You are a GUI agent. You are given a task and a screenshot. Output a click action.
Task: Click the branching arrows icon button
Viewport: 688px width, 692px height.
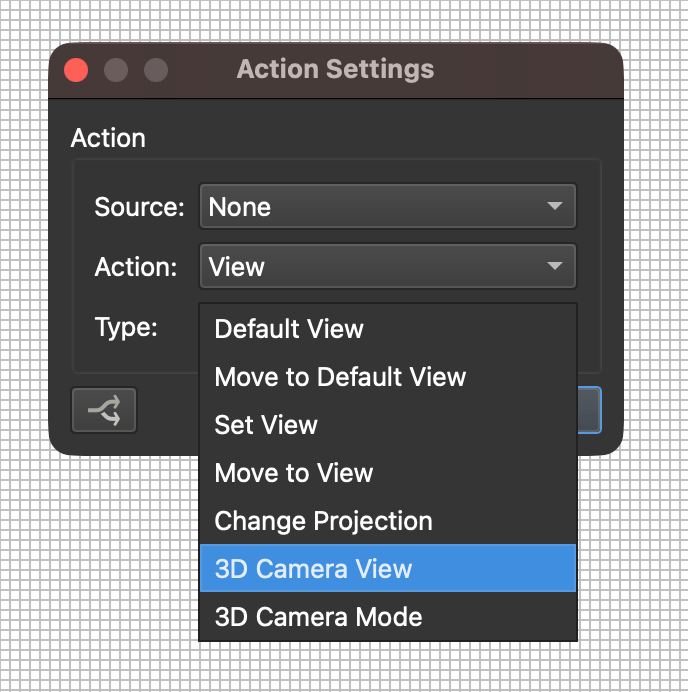[104, 410]
